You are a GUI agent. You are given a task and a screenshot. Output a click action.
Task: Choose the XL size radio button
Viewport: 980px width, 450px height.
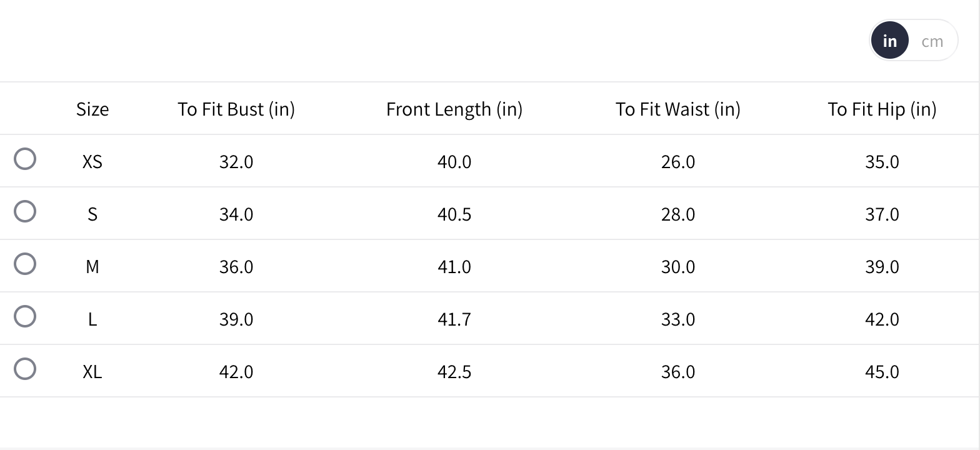pos(25,369)
